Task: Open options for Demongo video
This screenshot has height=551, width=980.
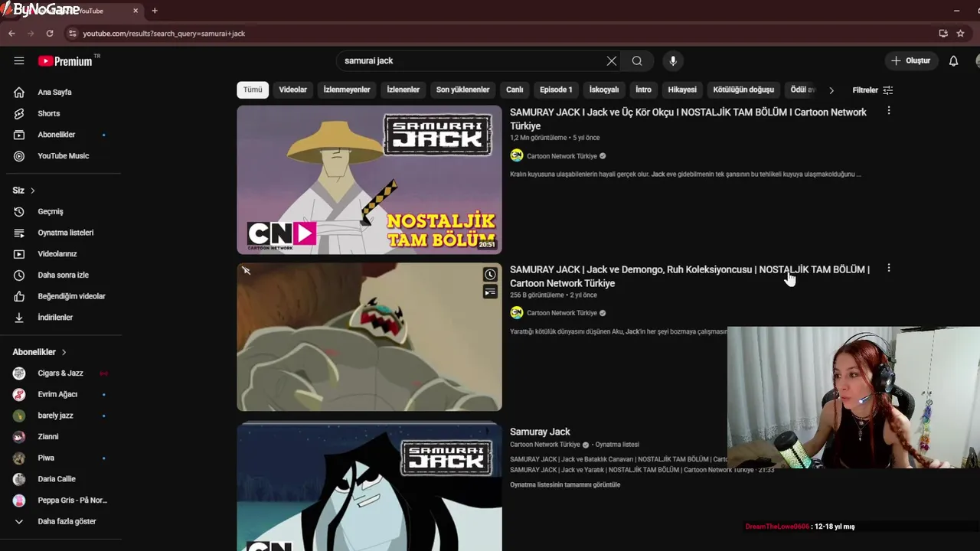Action: pos(889,269)
